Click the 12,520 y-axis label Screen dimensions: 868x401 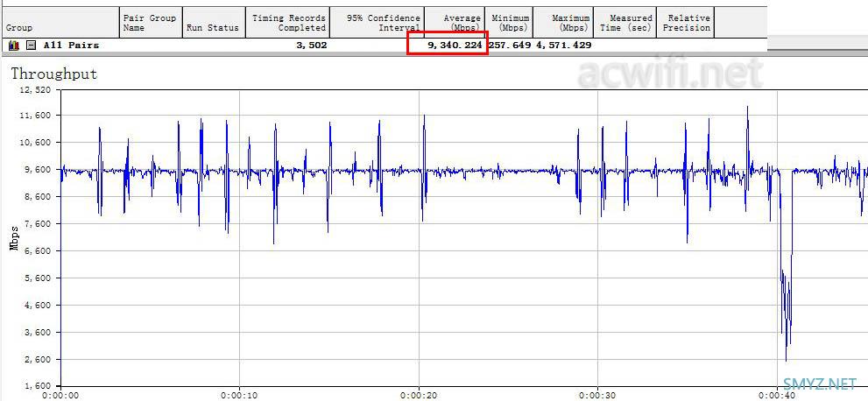35,89
